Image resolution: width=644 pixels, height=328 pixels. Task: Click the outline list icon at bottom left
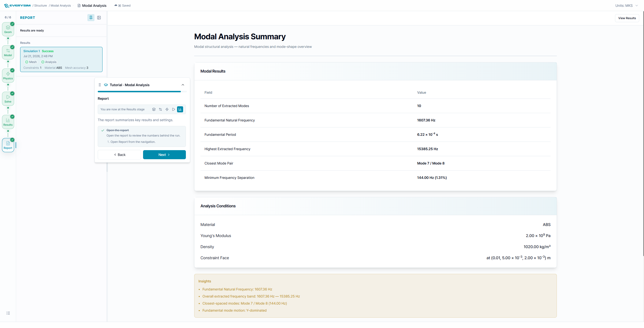click(x=8, y=313)
